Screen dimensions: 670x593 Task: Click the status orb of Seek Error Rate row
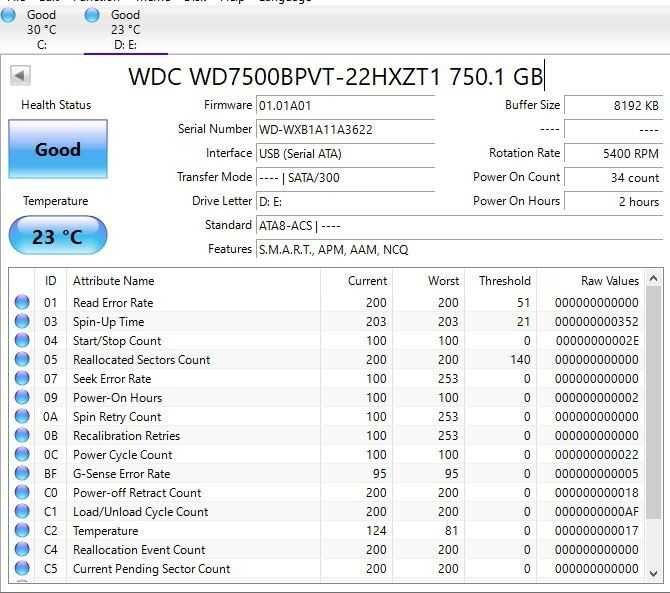22,378
